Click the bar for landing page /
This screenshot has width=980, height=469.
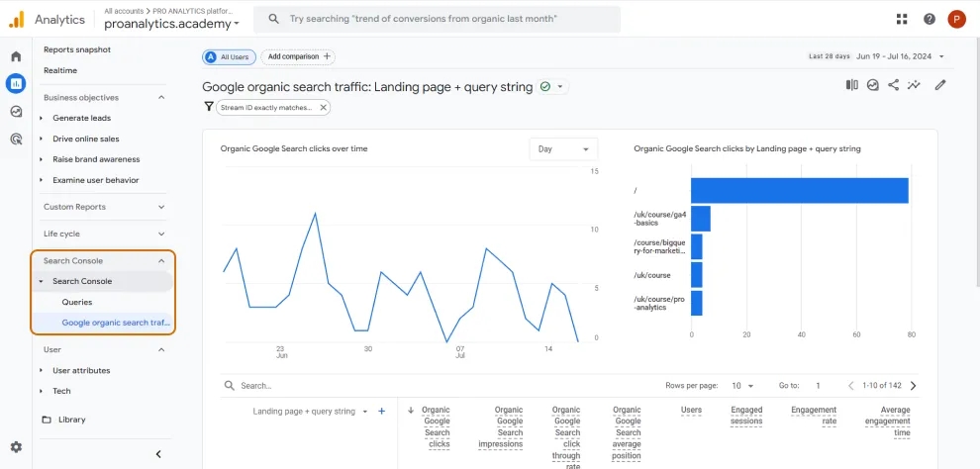(x=800, y=191)
